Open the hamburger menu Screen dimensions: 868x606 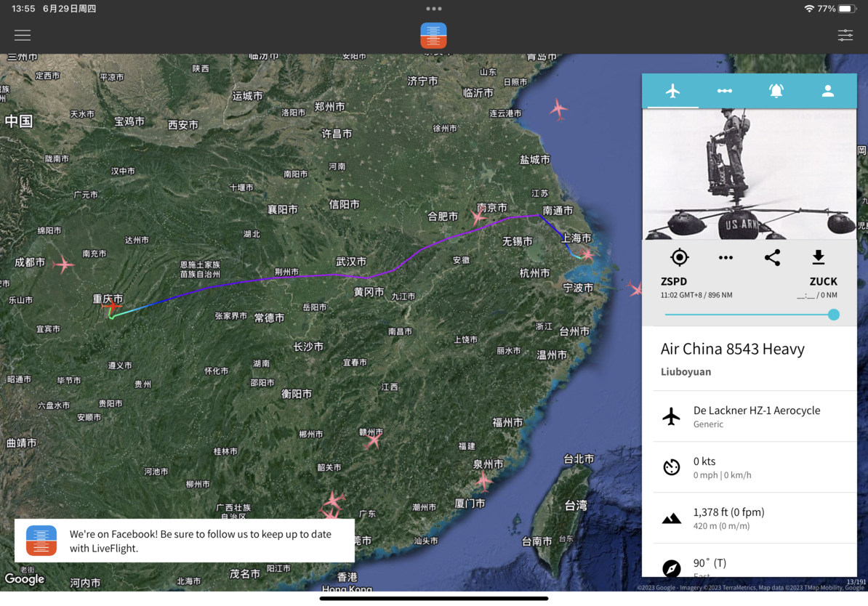pyautogui.click(x=22, y=36)
